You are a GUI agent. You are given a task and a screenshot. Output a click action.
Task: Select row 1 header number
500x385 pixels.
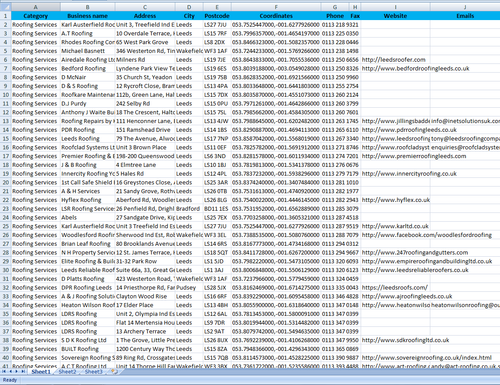[x=5, y=16]
